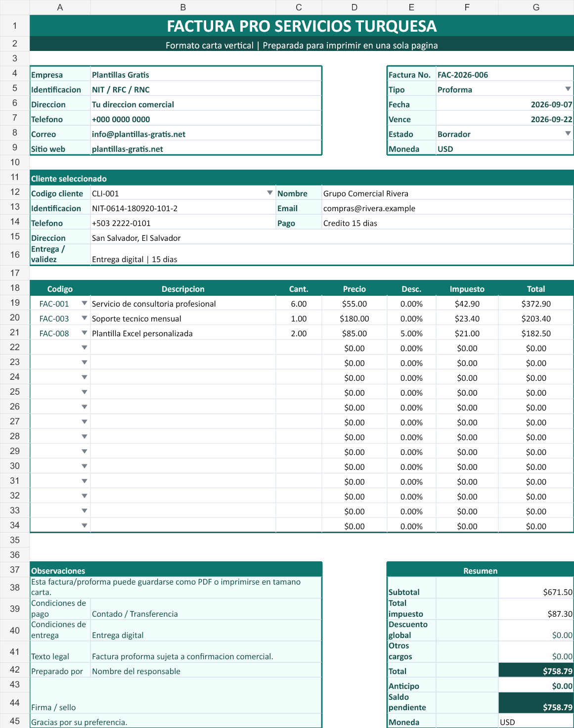Select row 42 header

click(x=15, y=670)
